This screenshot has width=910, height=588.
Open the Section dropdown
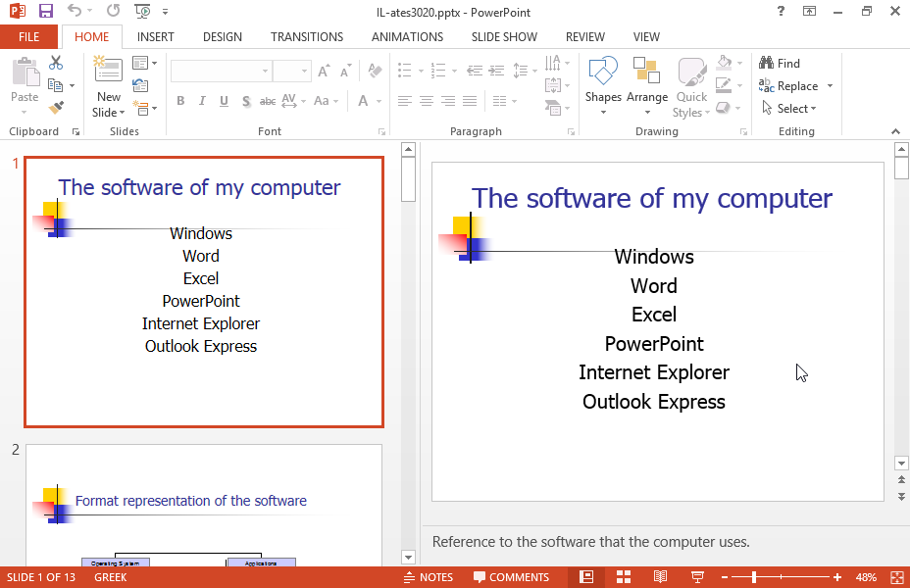[x=144, y=108]
